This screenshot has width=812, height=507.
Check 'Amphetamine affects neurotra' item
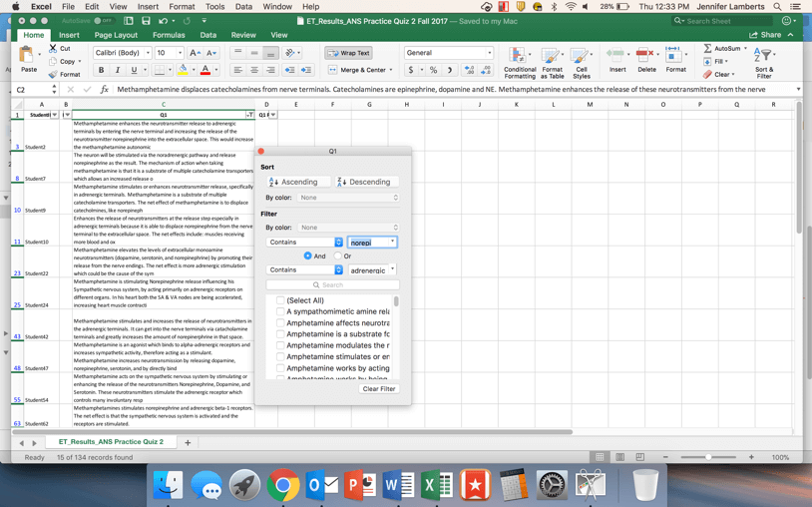tap(280, 323)
